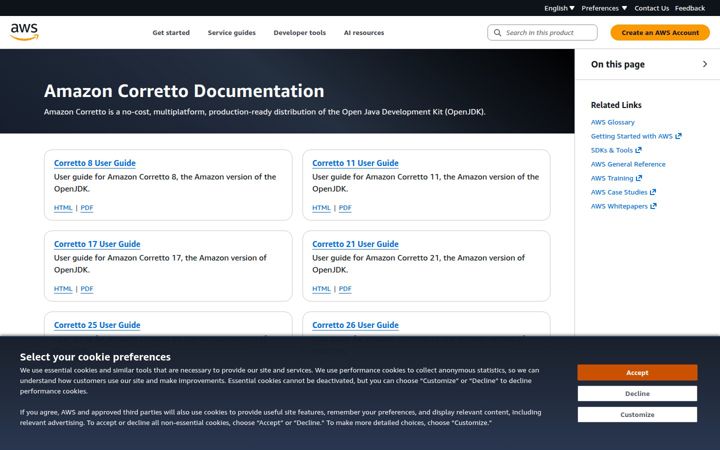Screen dimensions: 720x450
Task: Accept cookie preferences
Action: coord(637,372)
